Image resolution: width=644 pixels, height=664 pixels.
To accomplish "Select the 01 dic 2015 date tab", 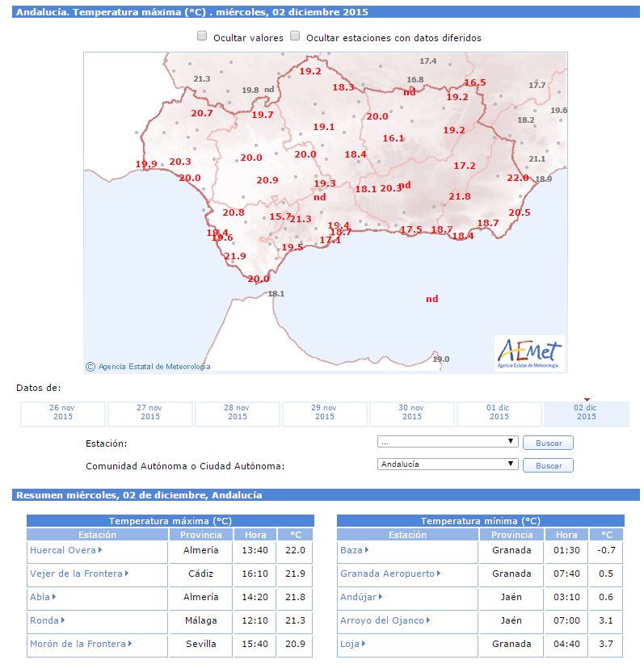I will click(x=499, y=413).
